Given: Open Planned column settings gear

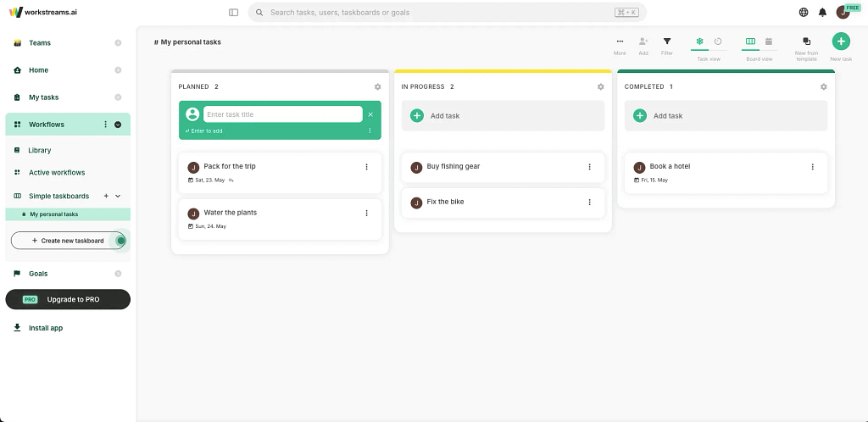Looking at the screenshot, I should (377, 86).
